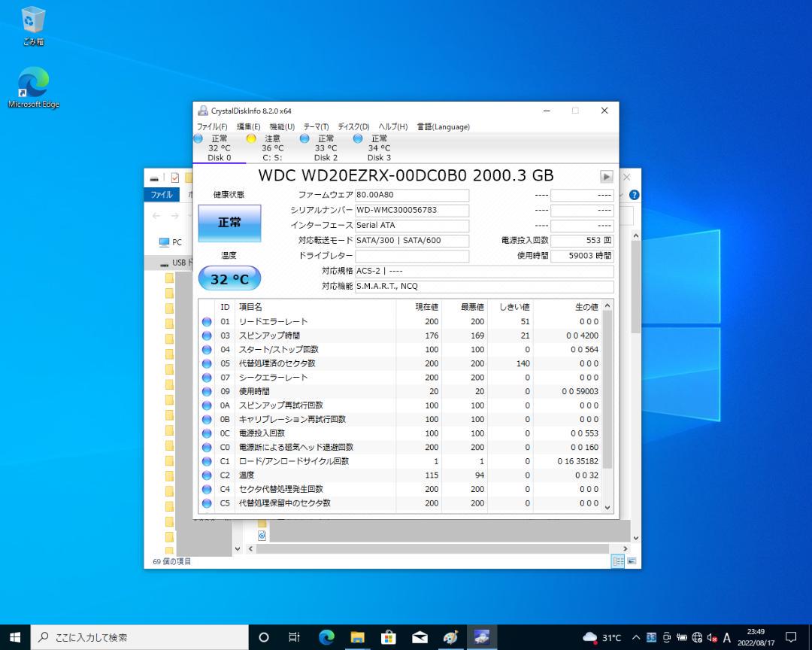Click status orb for ロード/アンロードサイクル回数 row
This screenshot has height=650, width=812.
pyautogui.click(x=208, y=462)
